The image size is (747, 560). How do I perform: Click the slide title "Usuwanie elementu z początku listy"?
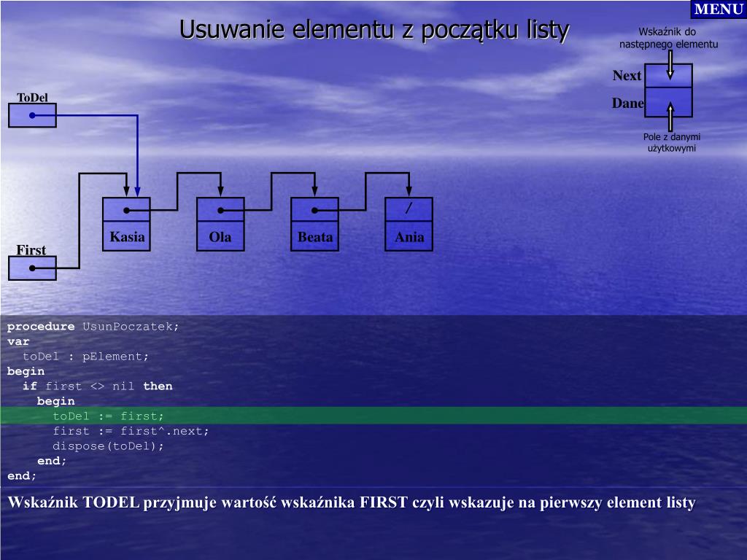374,30
